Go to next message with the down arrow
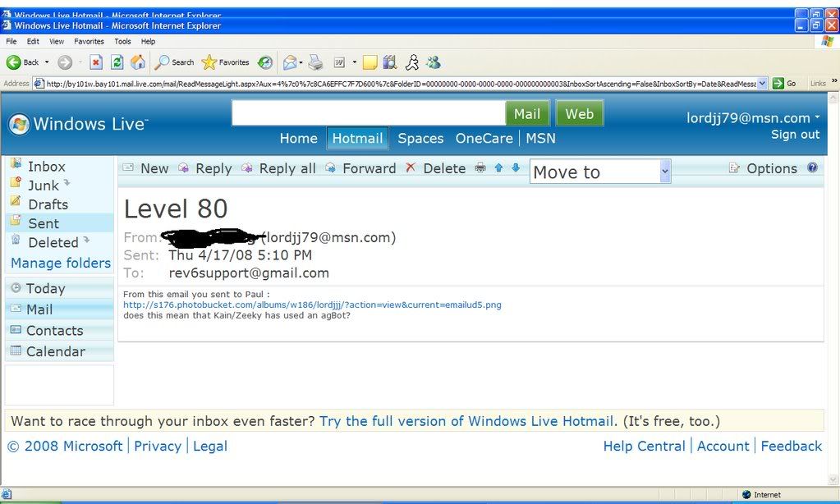This screenshot has width=840, height=504. [x=516, y=167]
